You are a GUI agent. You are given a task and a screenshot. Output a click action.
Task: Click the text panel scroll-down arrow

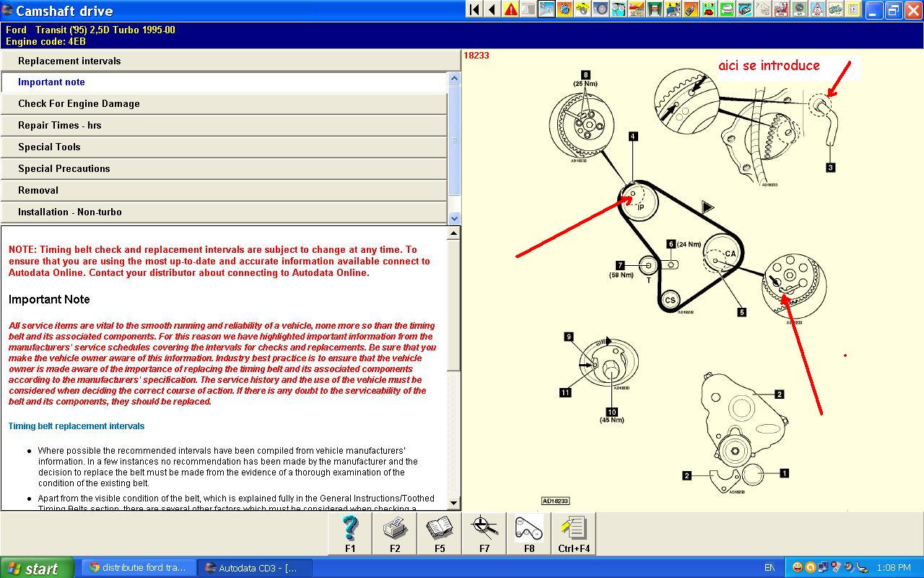click(453, 503)
